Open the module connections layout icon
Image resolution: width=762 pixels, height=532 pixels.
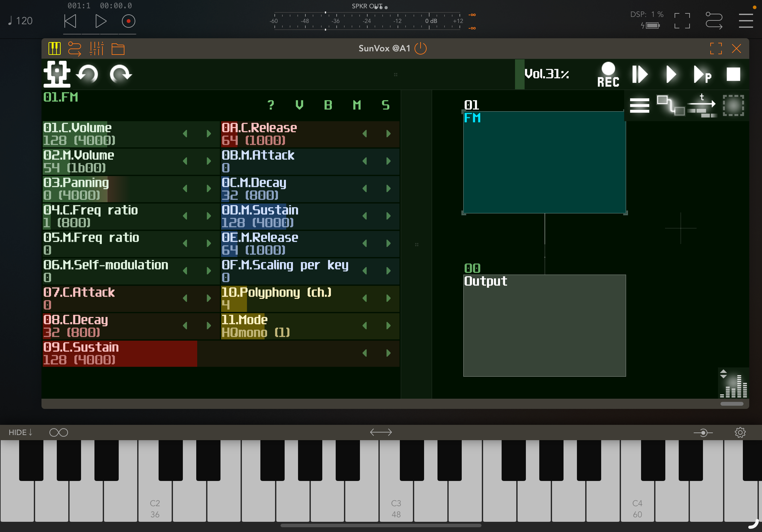(x=671, y=106)
